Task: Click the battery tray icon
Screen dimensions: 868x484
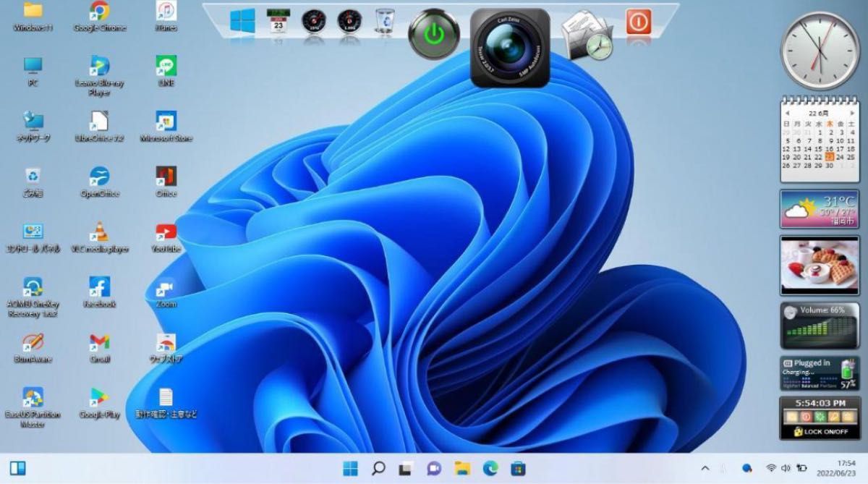Action: tap(801, 469)
